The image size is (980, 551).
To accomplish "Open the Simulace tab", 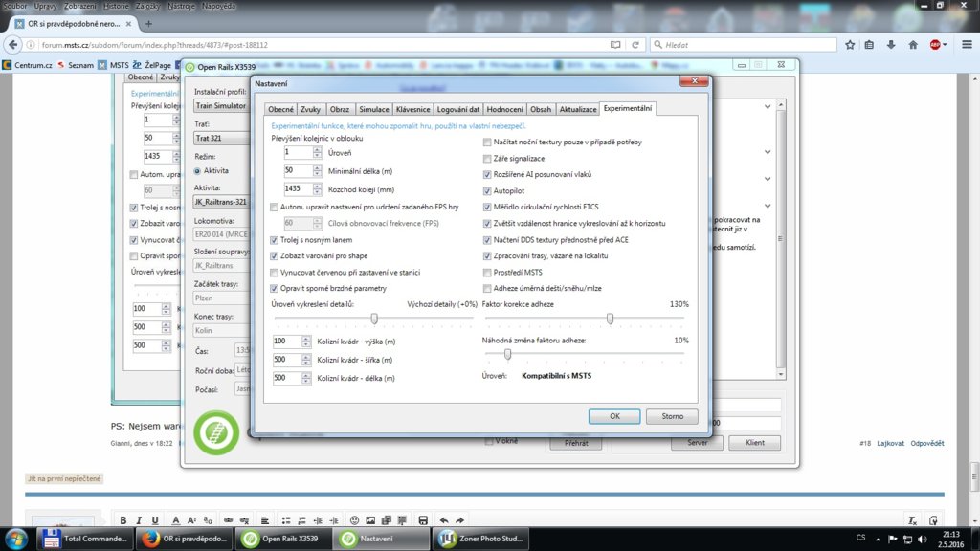I will point(374,109).
